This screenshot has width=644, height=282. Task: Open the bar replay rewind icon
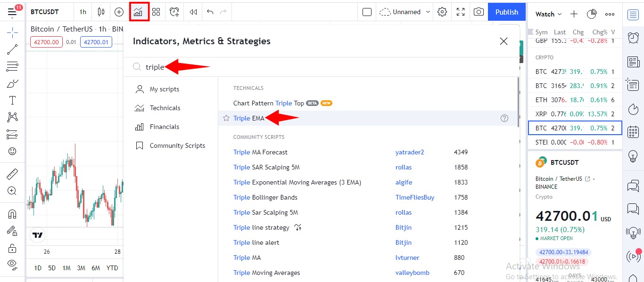(193, 12)
